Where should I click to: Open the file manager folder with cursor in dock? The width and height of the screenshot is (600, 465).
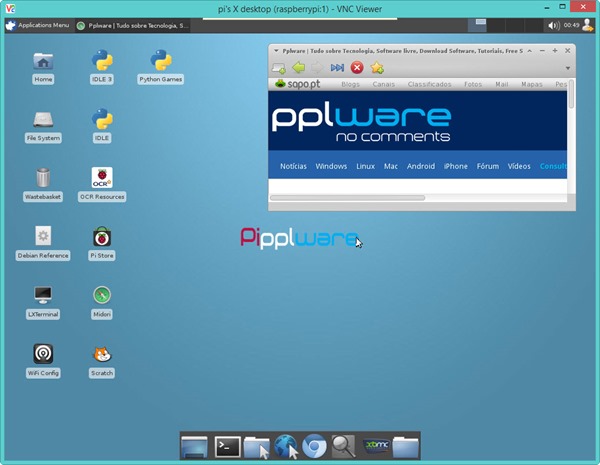pyautogui.click(x=256, y=447)
